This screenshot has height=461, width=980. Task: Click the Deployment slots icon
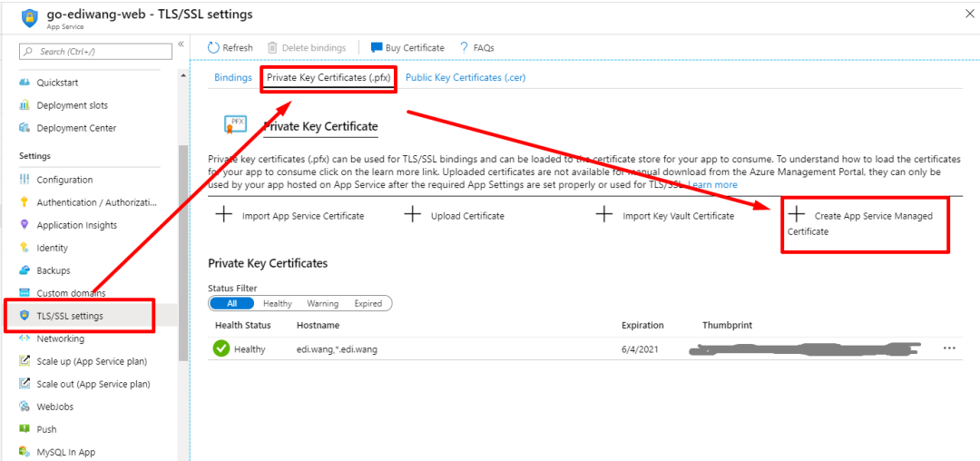[x=24, y=105]
